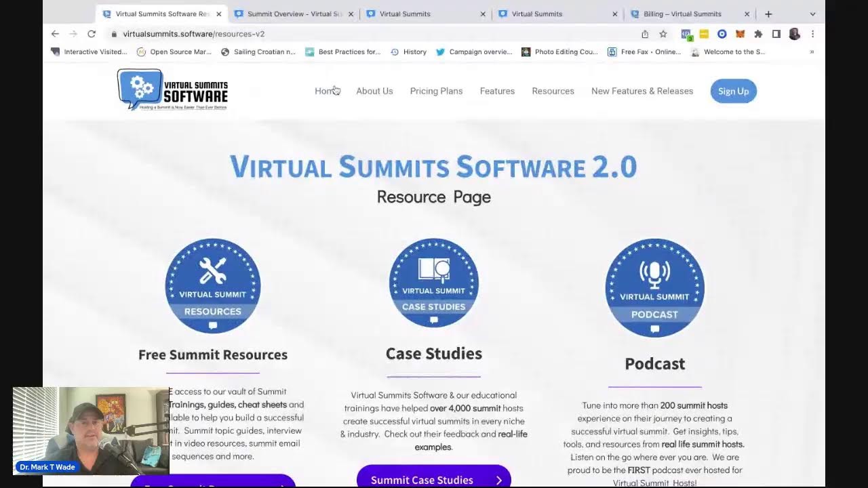This screenshot has height=488, width=868.
Task: Click the Sign Up button
Action: pyautogui.click(x=733, y=91)
